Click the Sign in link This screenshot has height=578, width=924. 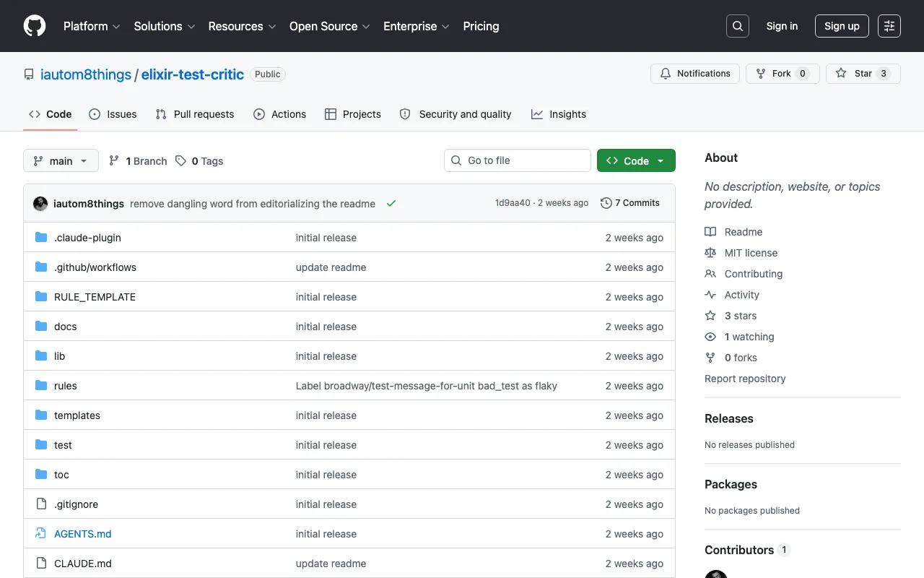782,26
